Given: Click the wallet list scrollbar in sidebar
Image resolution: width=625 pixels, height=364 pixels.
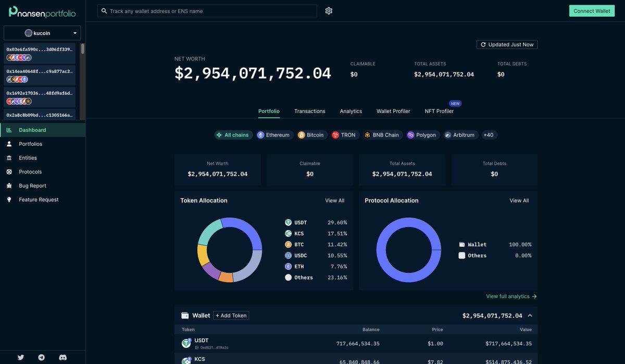Looking at the screenshot, I should click(x=82, y=48).
